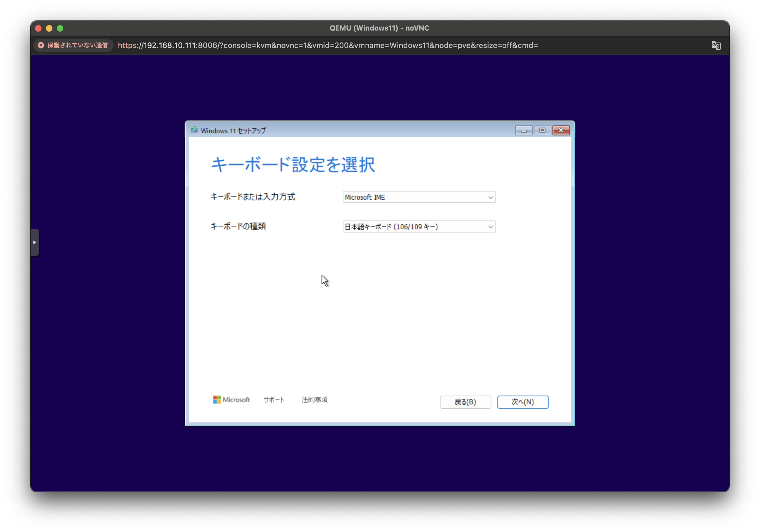Image resolution: width=760 pixels, height=532 pixels.
Task: Open the Microsoft IME input method dropdown
Action: point(418,197)
